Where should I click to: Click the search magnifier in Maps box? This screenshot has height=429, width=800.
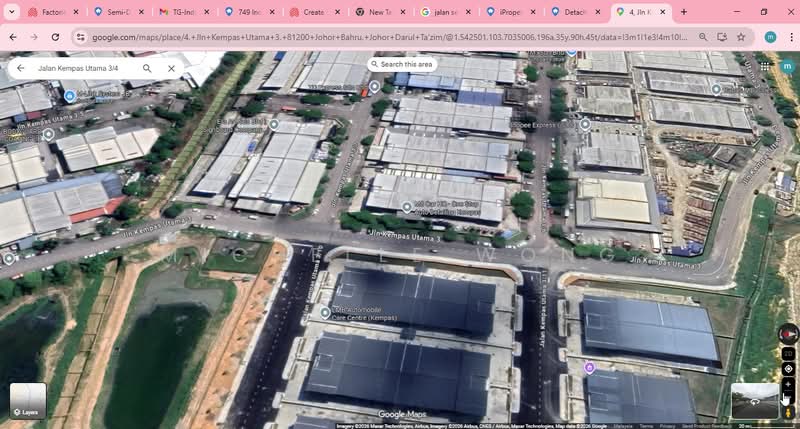click(147, 69)
